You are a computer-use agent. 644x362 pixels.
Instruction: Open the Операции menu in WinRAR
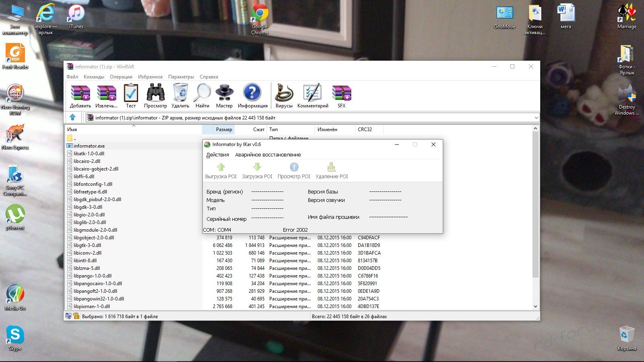click(121, 77)
